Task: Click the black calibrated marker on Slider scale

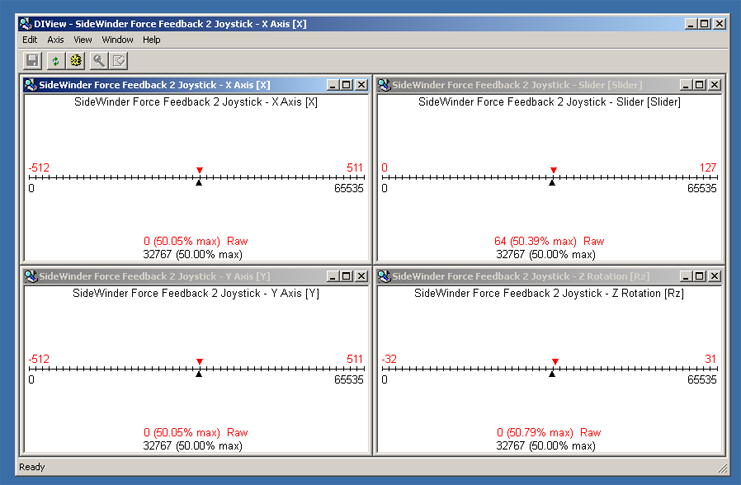Action: coord(551,182)
